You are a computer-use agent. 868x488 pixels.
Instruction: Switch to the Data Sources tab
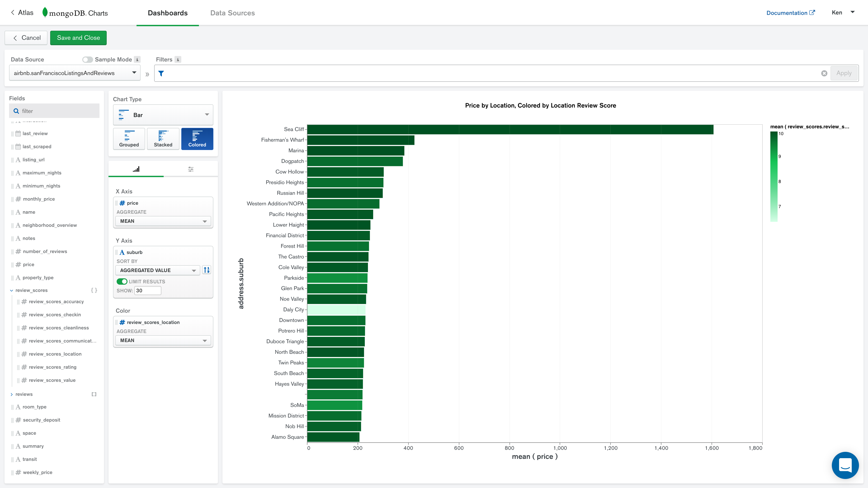click(x=232, y=13)
